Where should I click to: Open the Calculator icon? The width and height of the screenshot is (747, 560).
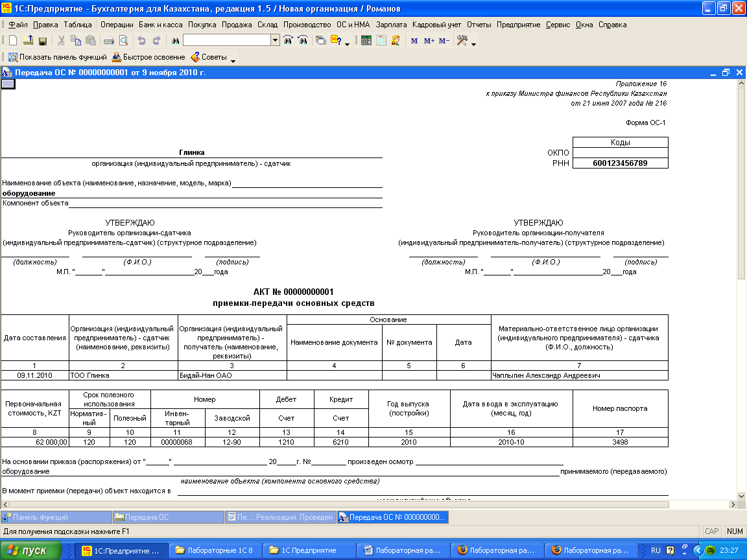click(366, 41)
